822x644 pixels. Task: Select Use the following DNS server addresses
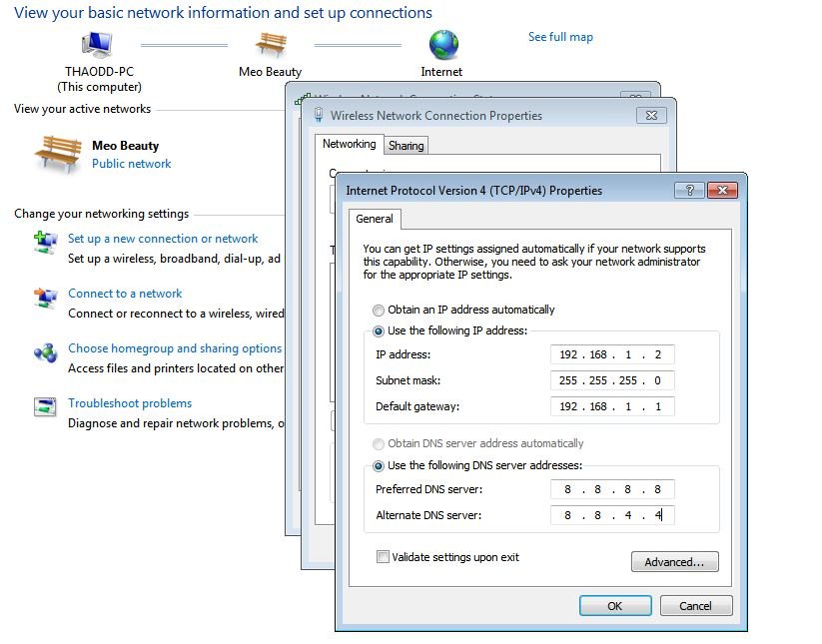[378, 466]
